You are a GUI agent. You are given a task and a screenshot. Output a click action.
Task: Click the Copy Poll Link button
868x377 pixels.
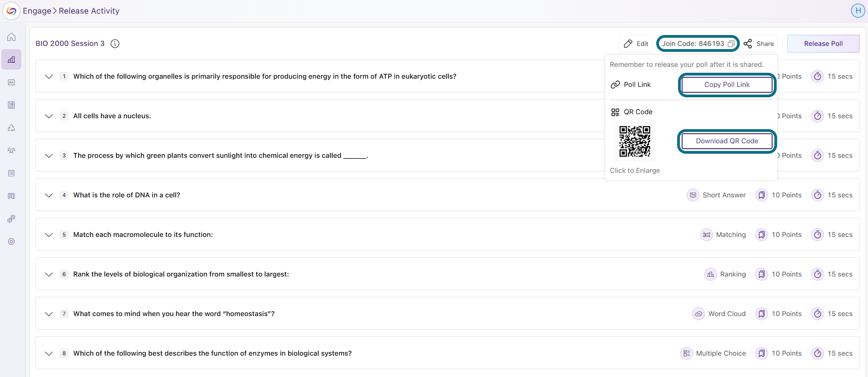tap(727, 85)
